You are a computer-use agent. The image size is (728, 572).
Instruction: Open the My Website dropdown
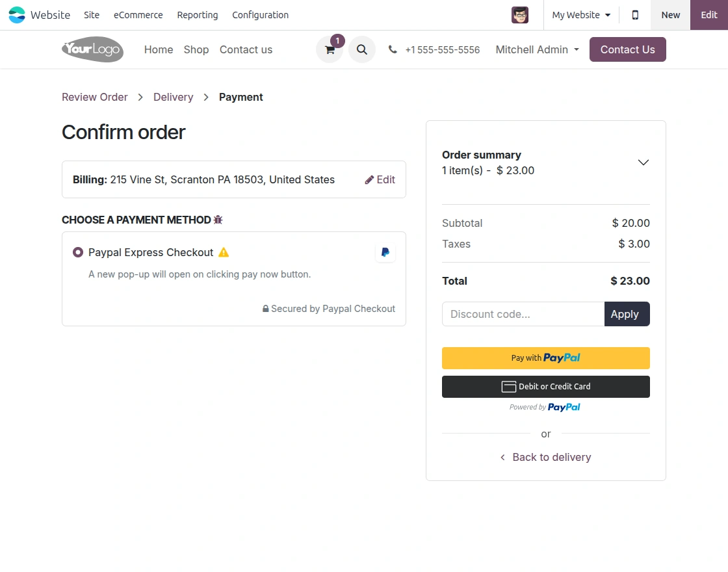(580, 14)
